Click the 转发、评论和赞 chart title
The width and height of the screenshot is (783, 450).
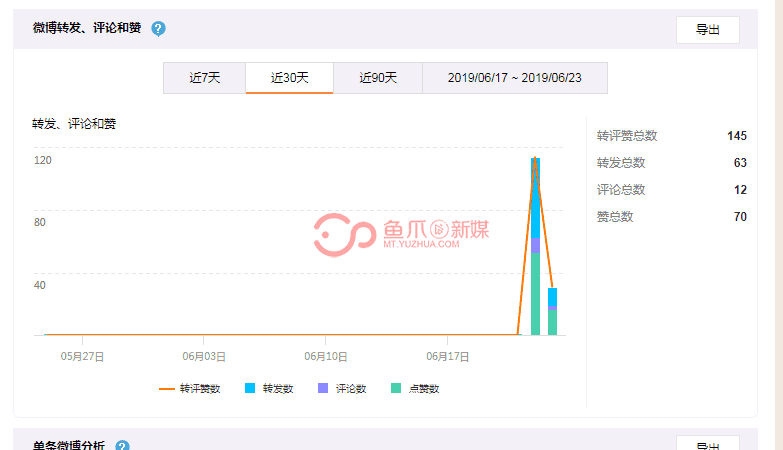point(74,124)
